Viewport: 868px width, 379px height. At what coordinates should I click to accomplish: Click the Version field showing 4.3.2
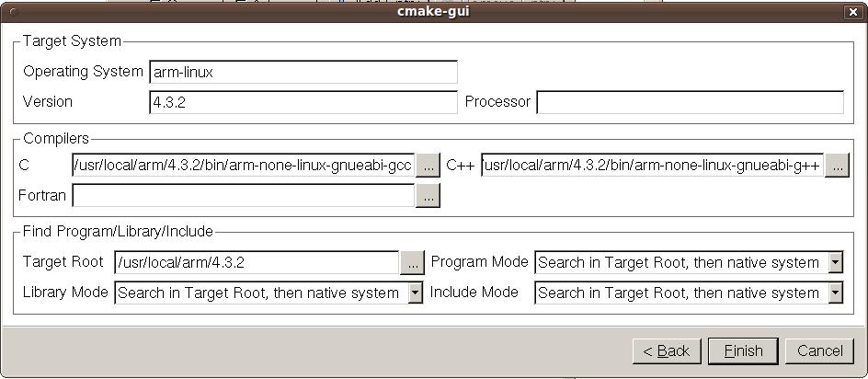(x=303, y=102)
